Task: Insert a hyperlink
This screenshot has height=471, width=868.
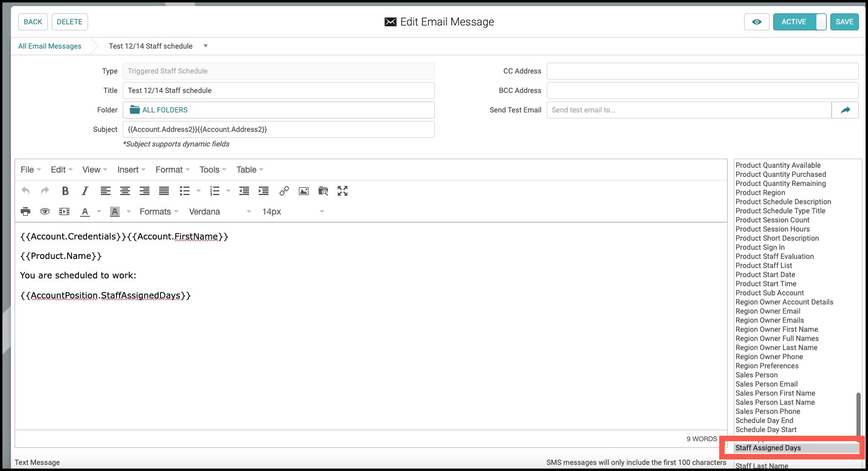Action: click(284, 191)
